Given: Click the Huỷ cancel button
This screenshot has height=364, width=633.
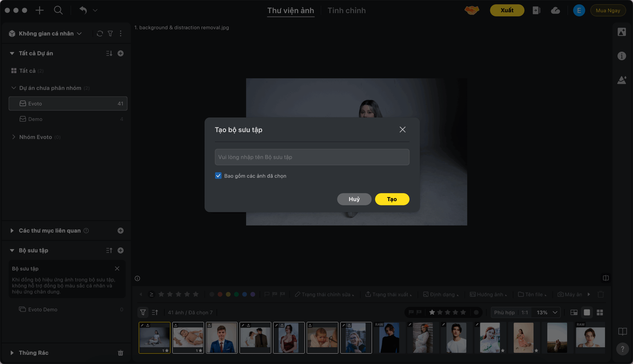Looking at the screenshot, I should pos(354,199).
